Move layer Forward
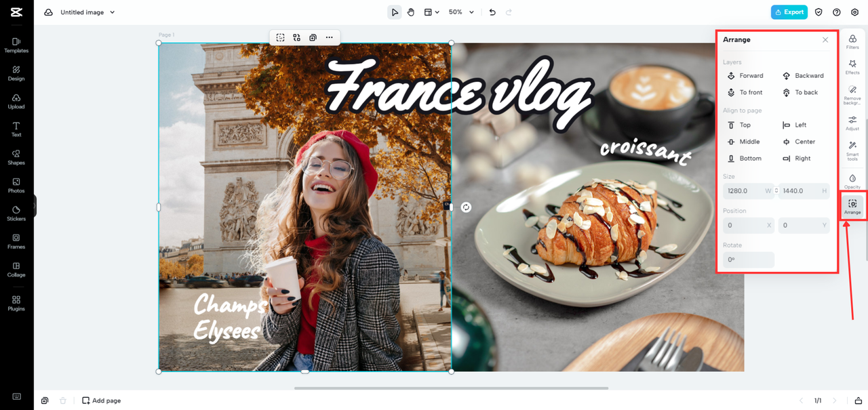This screenshot has width=868, height=410. (745, 76)
